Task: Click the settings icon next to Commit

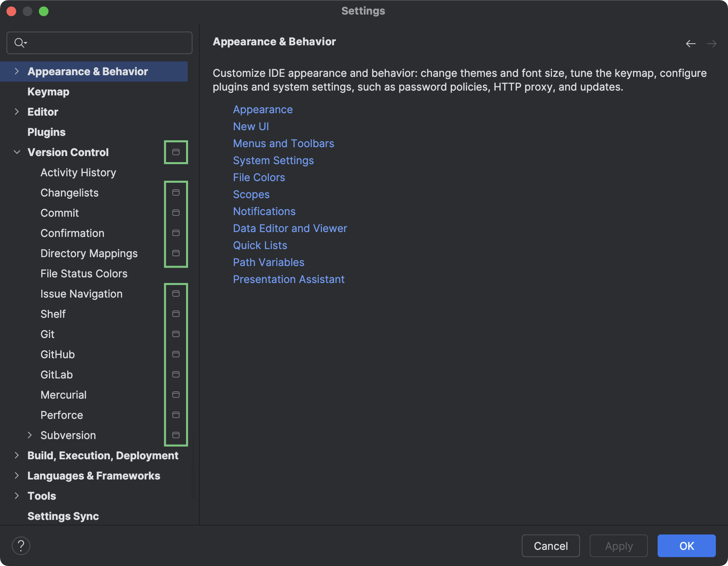Action: pos(176,213)
